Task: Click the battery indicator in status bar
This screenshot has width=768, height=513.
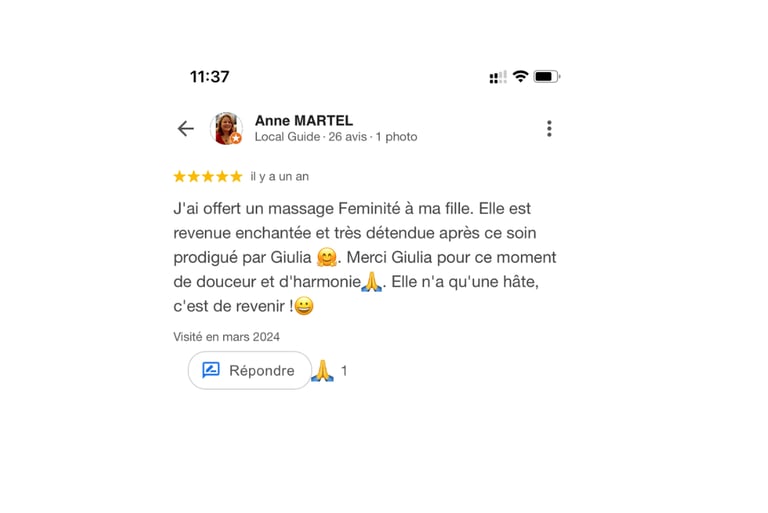Action: point(547,76)
